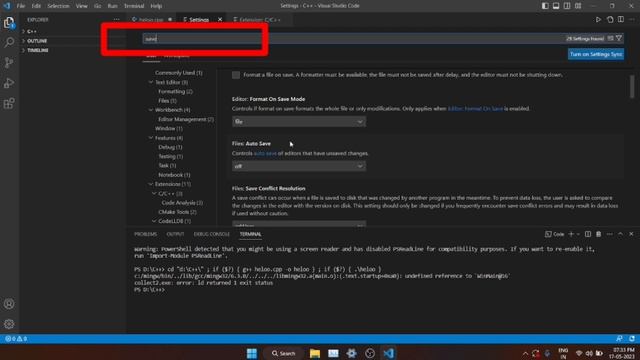Open the Edit menu
Image resolution: width=640 pixels, height=360 pixels.
click(x=36, y=6)
